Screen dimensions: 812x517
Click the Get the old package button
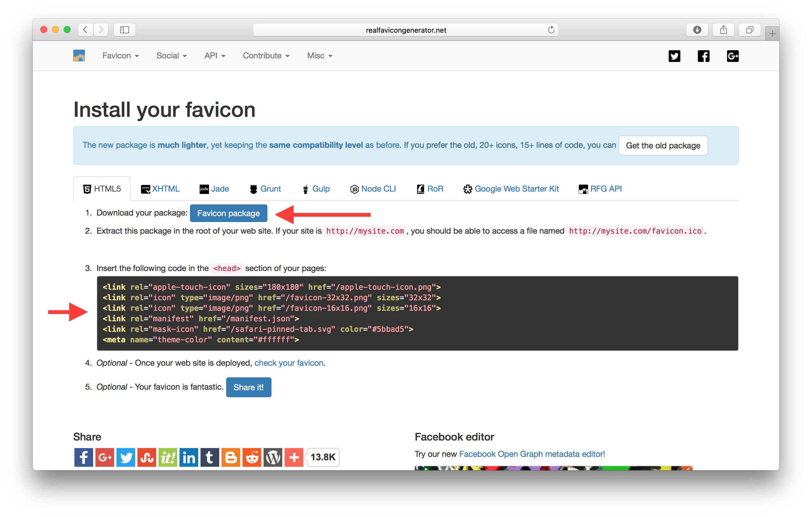(662, 145)
